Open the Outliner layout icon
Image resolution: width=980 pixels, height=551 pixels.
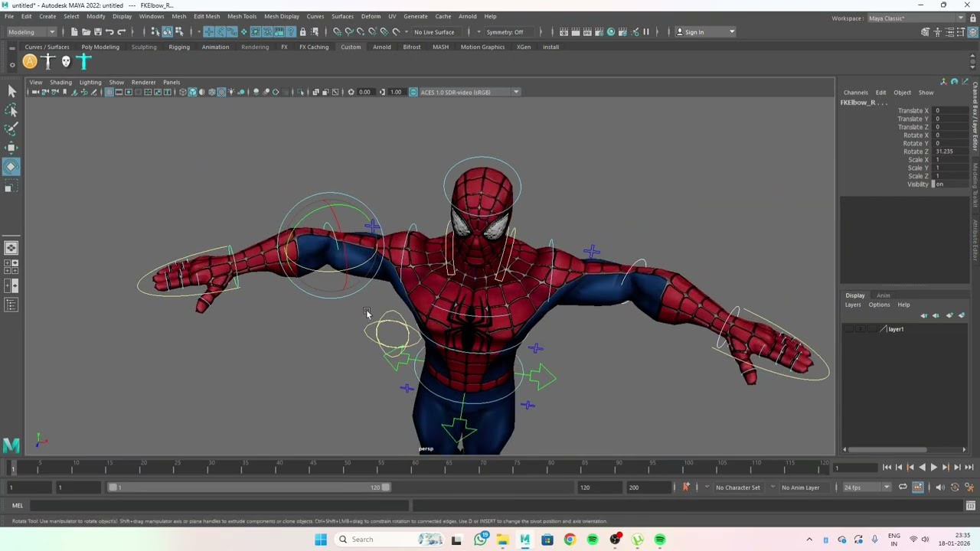pos(11,305)
